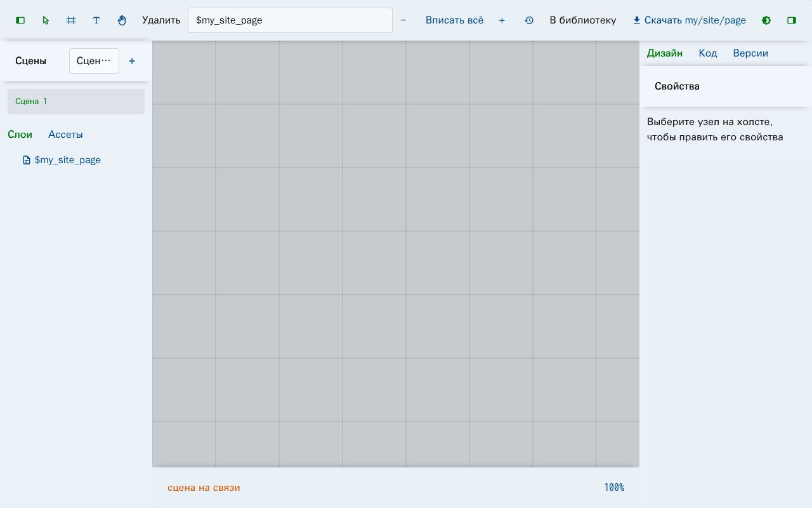Screen dimensions: 812x508
Task: Open the Дизайн tab
Action: coord(665,53)
